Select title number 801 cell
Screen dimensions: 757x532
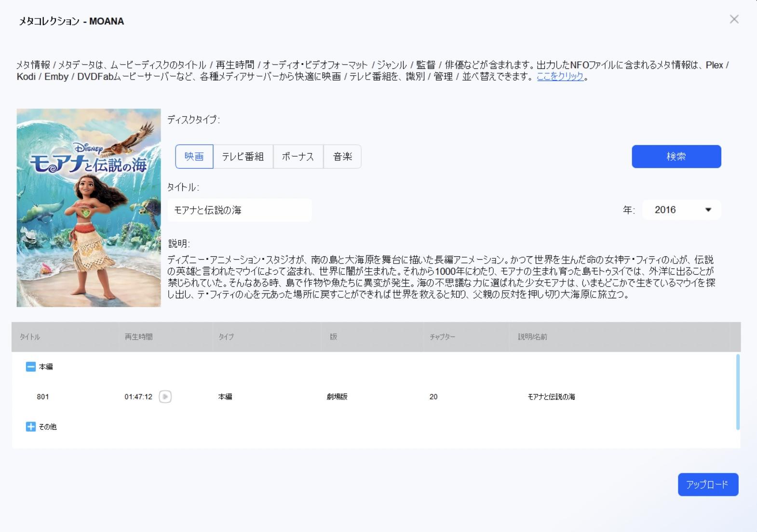[42, 397]
